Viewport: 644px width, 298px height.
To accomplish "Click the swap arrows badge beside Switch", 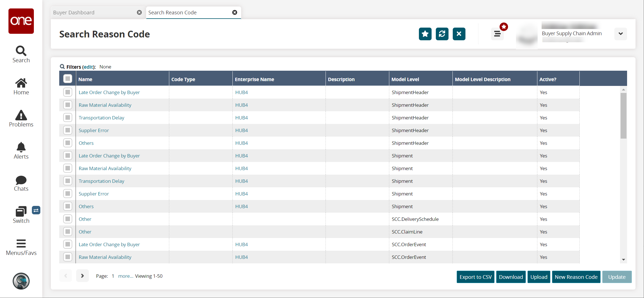I will click(36, 210).
